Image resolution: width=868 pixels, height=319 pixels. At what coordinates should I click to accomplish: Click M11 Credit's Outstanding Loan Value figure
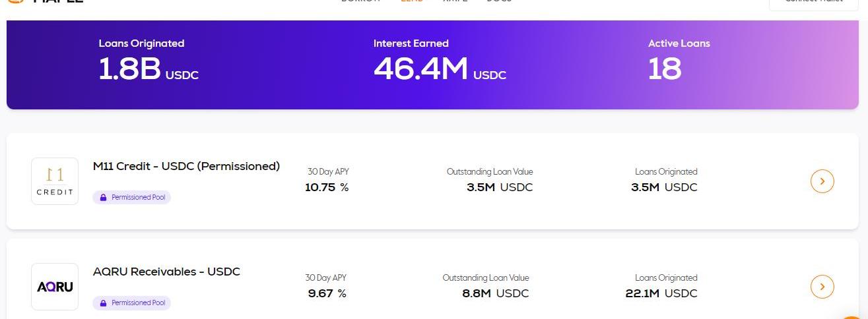tap(499, 187)
